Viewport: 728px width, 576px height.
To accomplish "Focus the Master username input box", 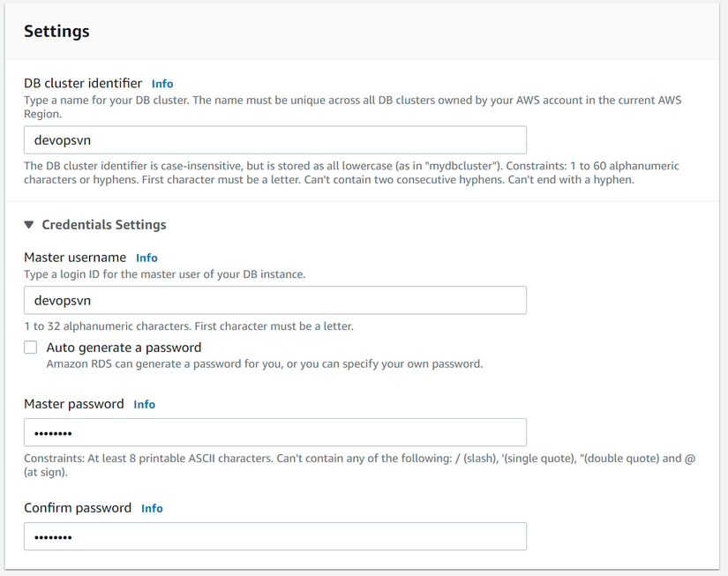I will tap(274, 300).
